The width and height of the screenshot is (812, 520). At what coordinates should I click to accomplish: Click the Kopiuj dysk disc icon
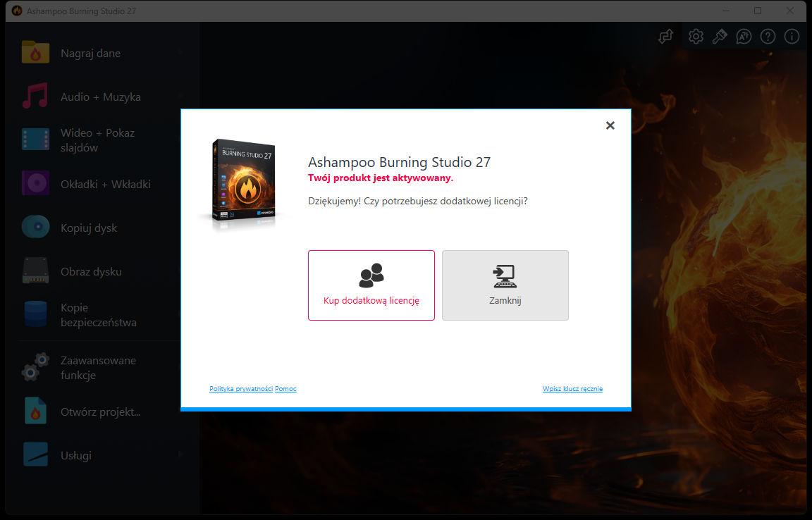35,228
